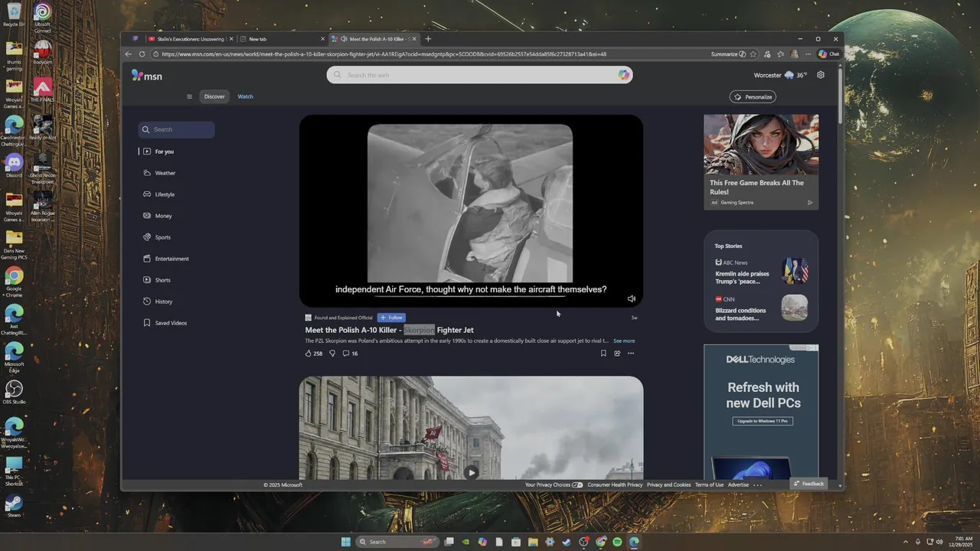Open Discord desktop shortcut
The height and width of the screenshot is (551, 980).
14,165
